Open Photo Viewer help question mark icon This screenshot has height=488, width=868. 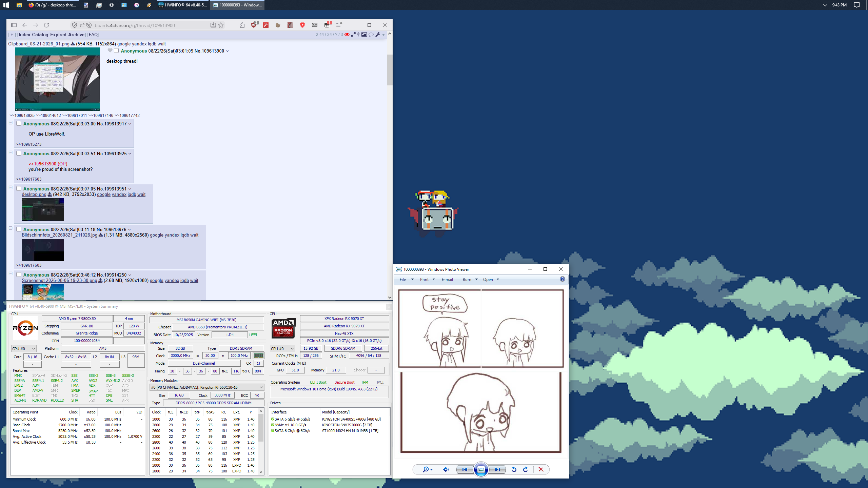click(562, 279)
